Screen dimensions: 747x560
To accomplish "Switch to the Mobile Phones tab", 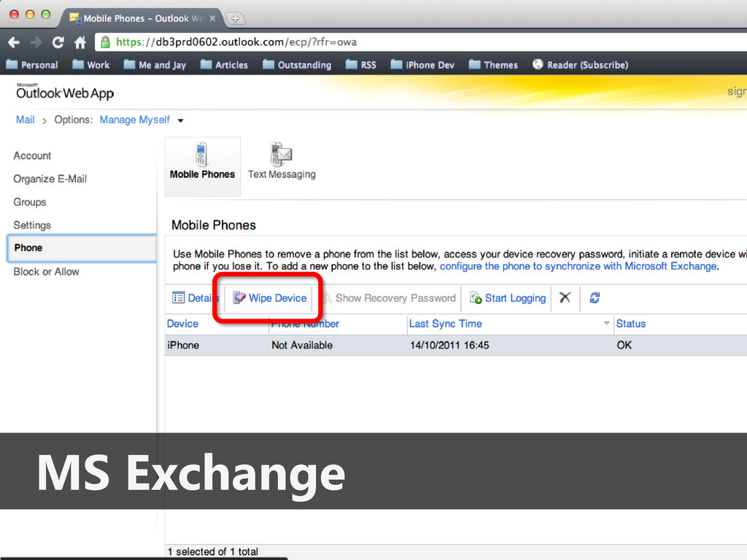I will pyautogui.click(x=203, y=167).
